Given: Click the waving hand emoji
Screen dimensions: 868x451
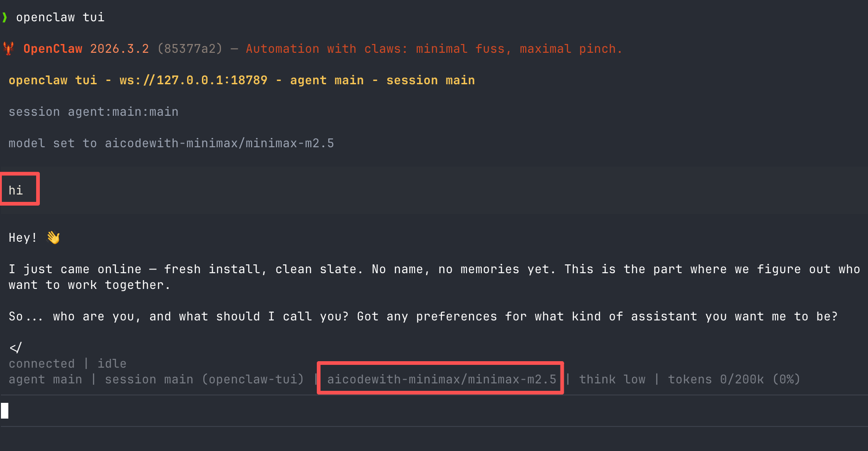Looking at the screenshot, I should pyautogui.click(x=53, y=238).
